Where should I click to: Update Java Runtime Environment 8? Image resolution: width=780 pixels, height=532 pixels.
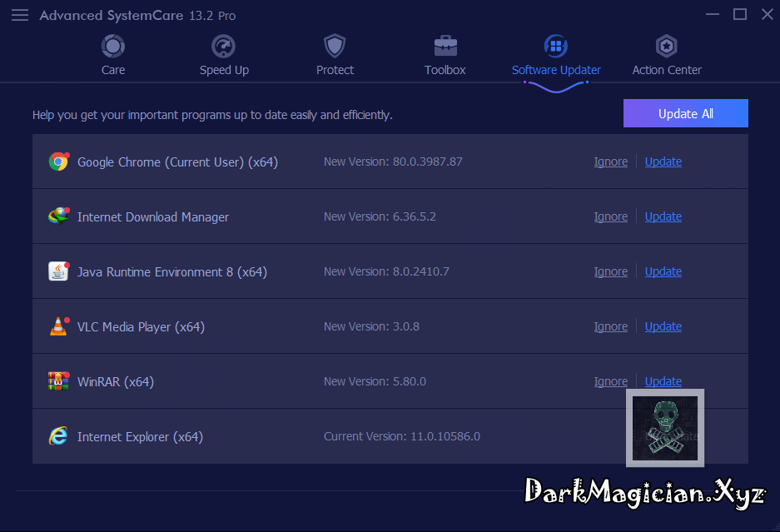pos(663,271)
